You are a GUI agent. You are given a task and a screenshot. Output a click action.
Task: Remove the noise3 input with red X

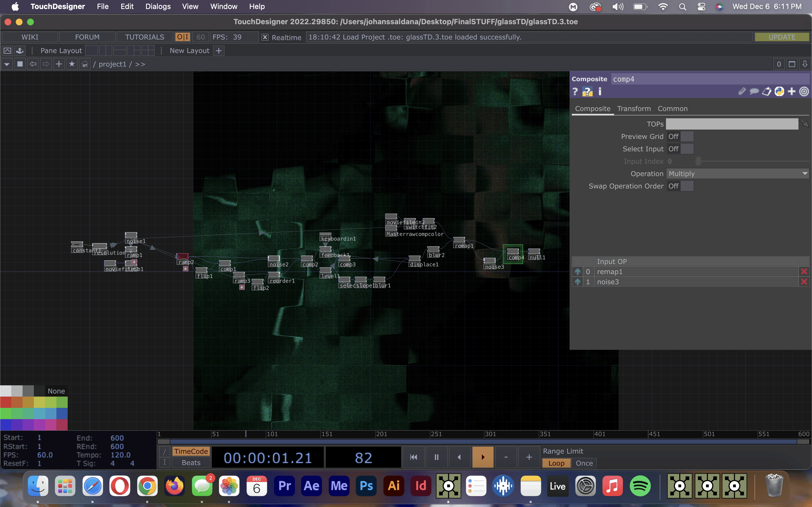804,282
